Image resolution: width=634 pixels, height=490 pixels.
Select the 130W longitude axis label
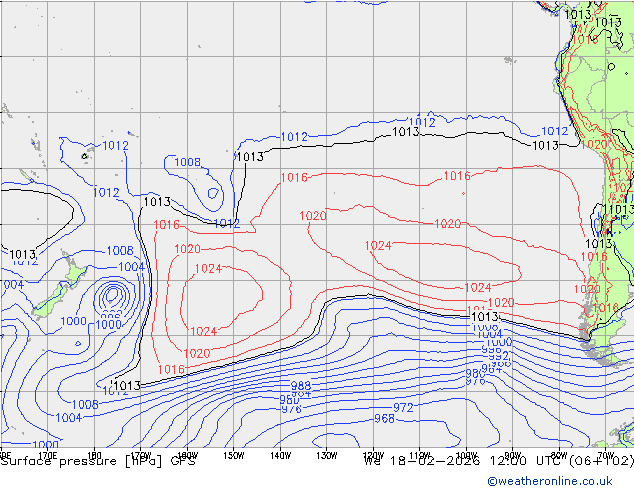point(326,456)
